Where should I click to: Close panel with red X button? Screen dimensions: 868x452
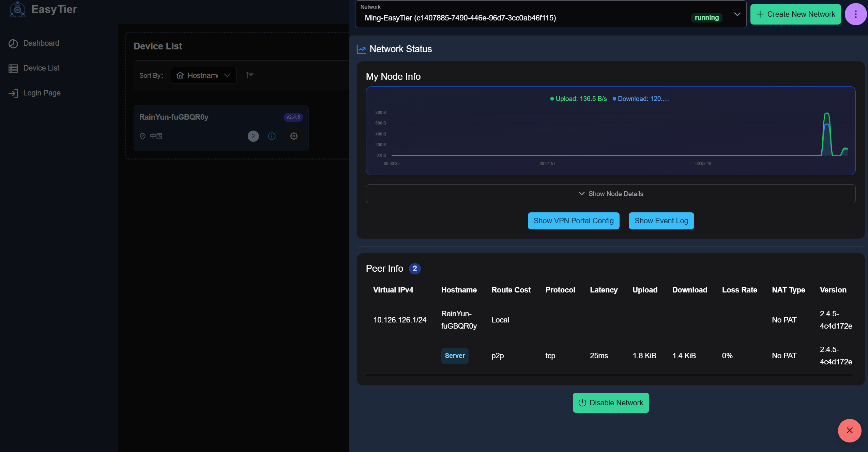[x=849, y=431]
